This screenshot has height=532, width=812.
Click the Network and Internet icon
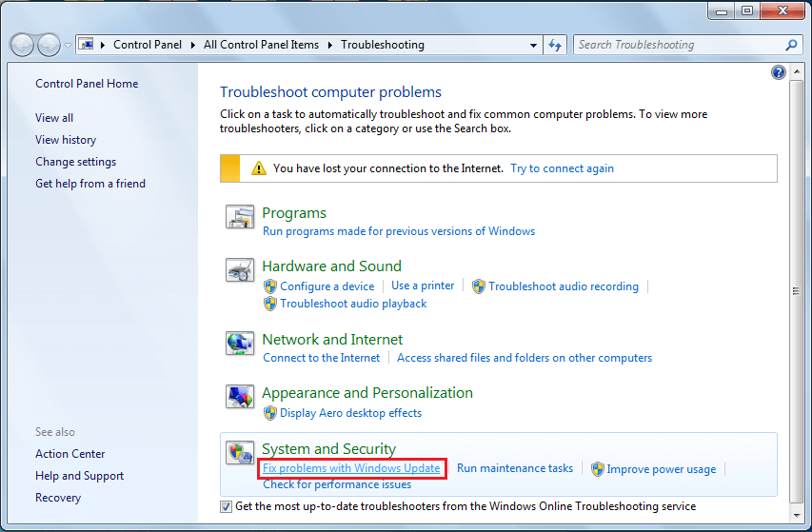coord(240,344)
